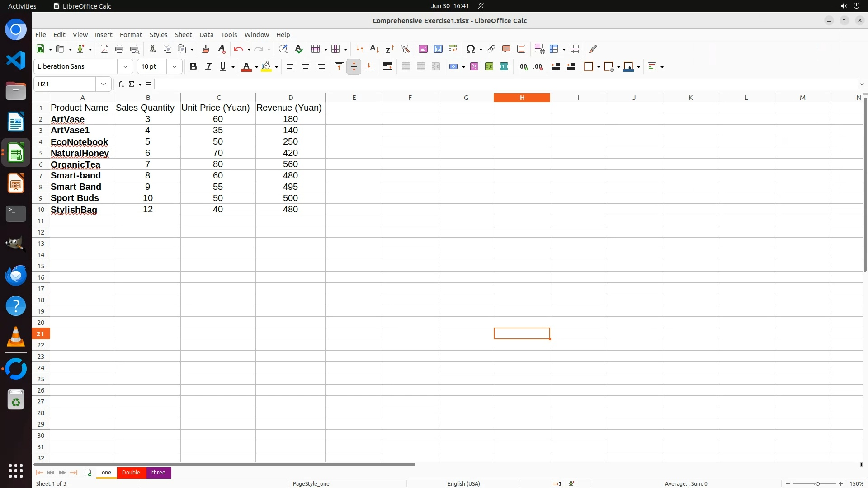Switch to the Double sheet tab
868x488 pixels.
pos(131,473)
